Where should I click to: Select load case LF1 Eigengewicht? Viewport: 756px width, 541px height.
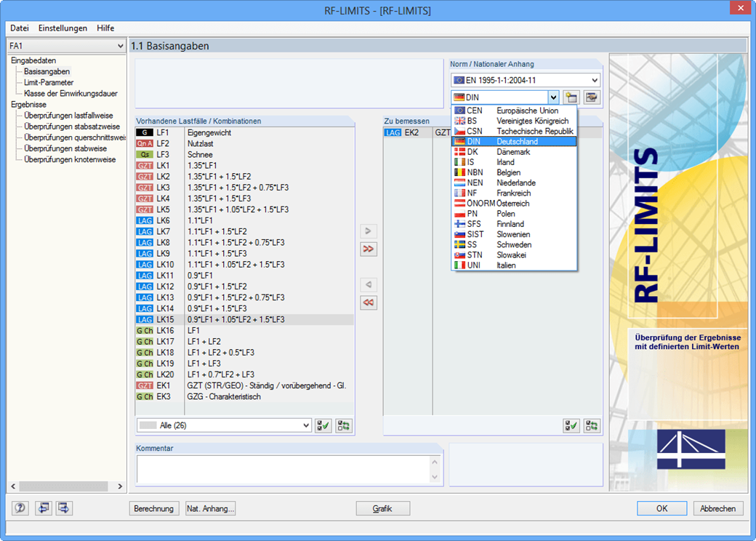pyautogui.click(x=244, y=132)
